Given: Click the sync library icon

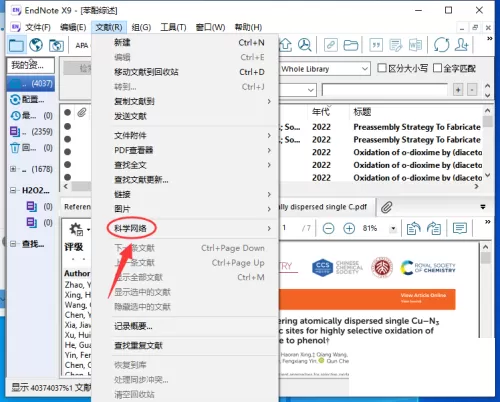Looking at the screenshot, I should [x=441, y=45].
